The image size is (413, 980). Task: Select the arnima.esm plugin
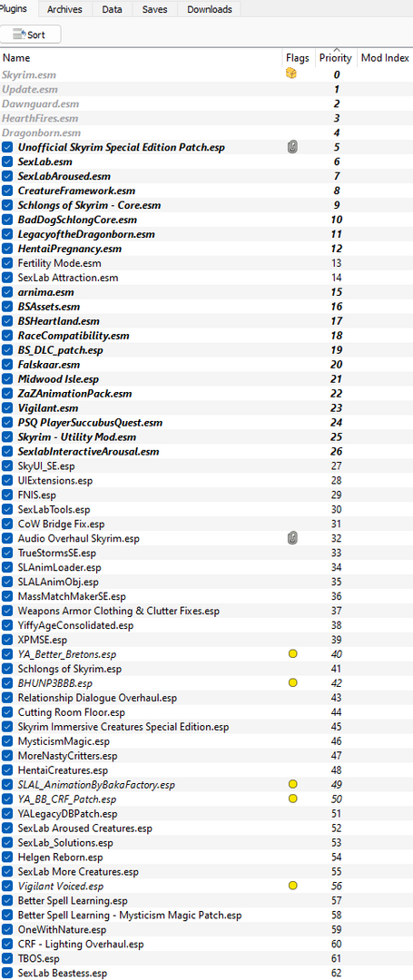pyautogui.click(x=206, y=292)
